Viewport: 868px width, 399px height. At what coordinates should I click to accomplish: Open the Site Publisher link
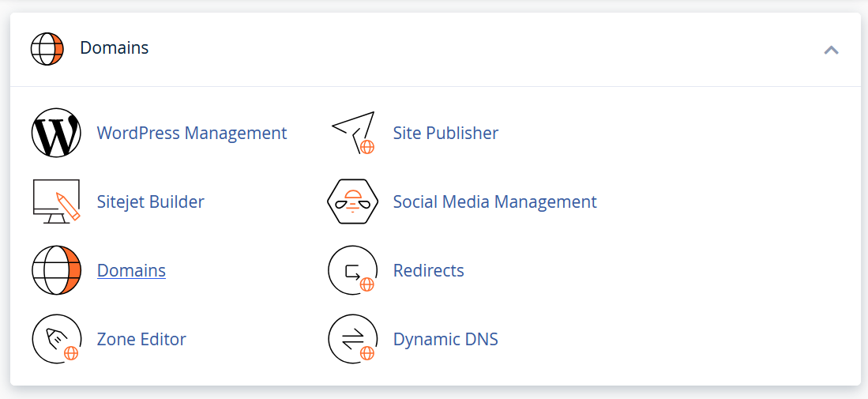click(x=445, y=133)
